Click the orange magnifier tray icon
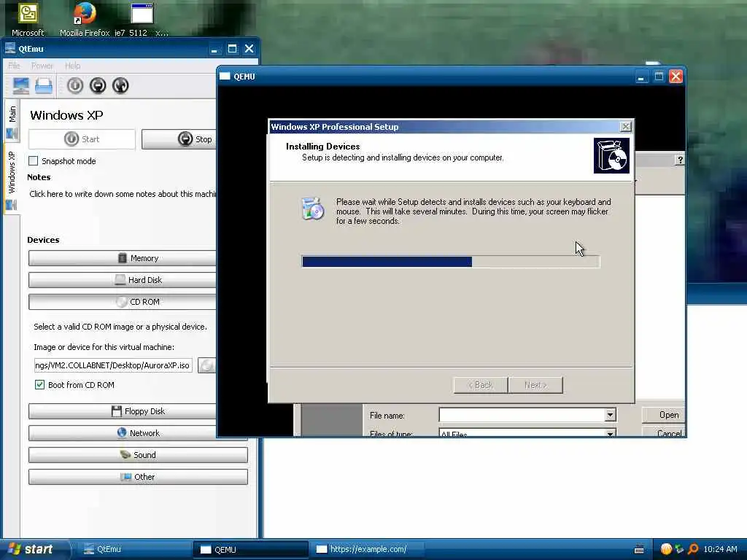Viewport: 747px width, 560px height. coord(693,549)
